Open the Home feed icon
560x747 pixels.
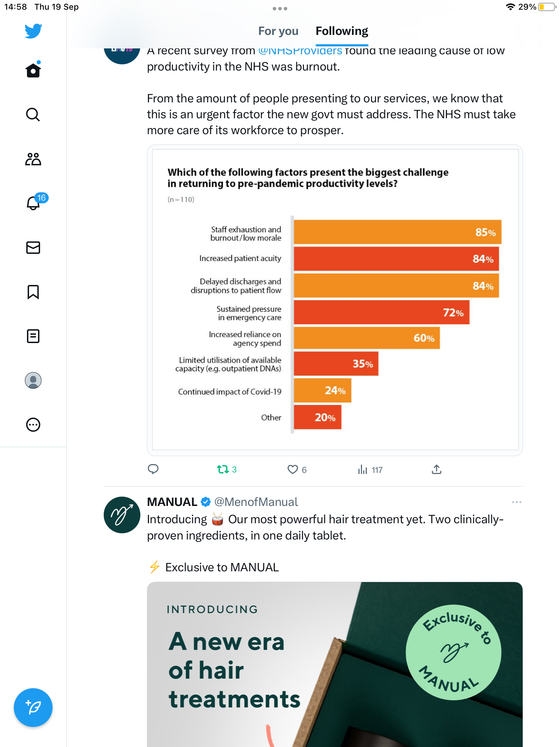tap(33, 71)
